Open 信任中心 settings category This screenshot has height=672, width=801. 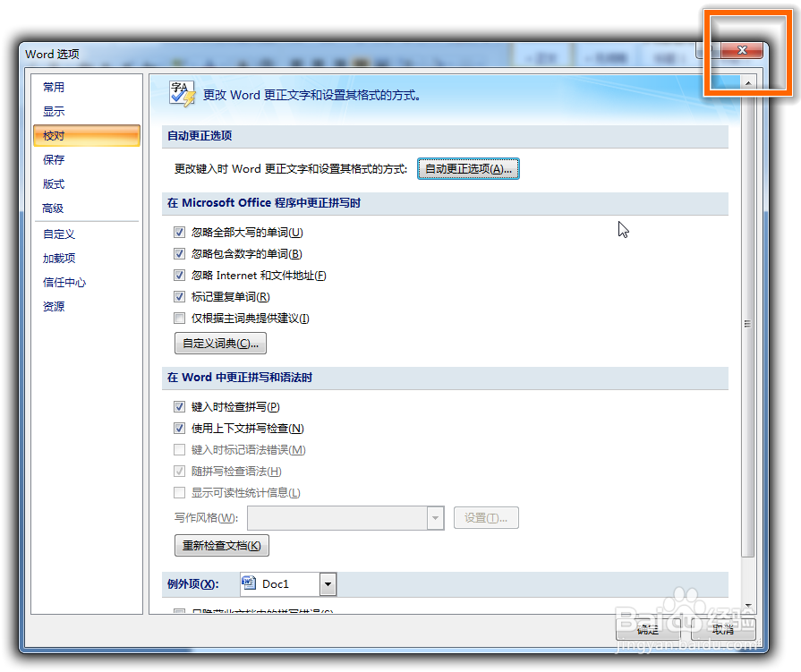click(87, 283)
